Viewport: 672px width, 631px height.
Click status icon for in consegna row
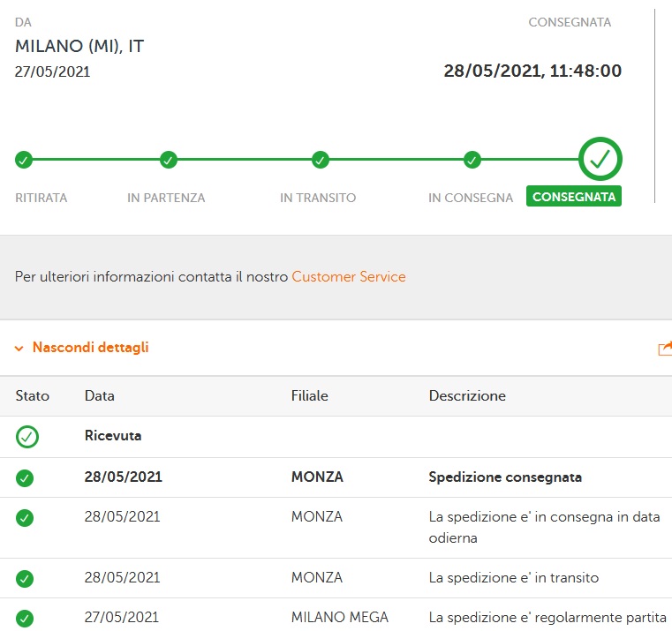(x=25, y=518)
